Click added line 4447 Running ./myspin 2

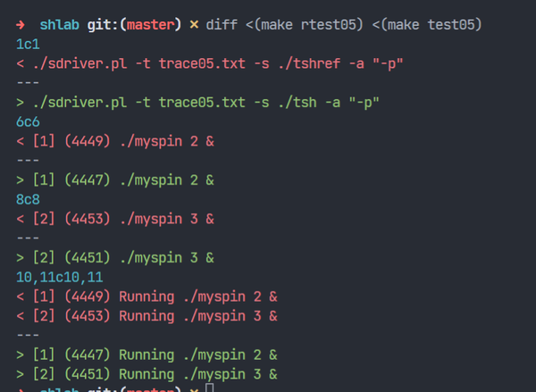(147, 354)
